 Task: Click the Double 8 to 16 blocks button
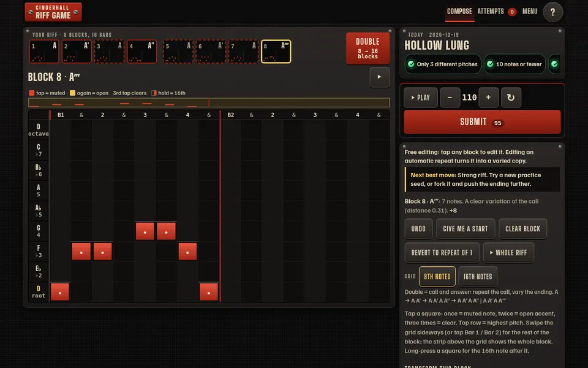367,48
